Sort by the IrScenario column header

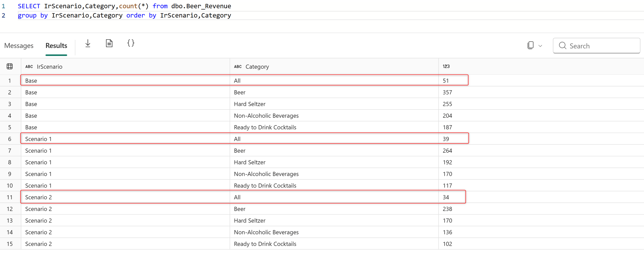pos(49,67)
